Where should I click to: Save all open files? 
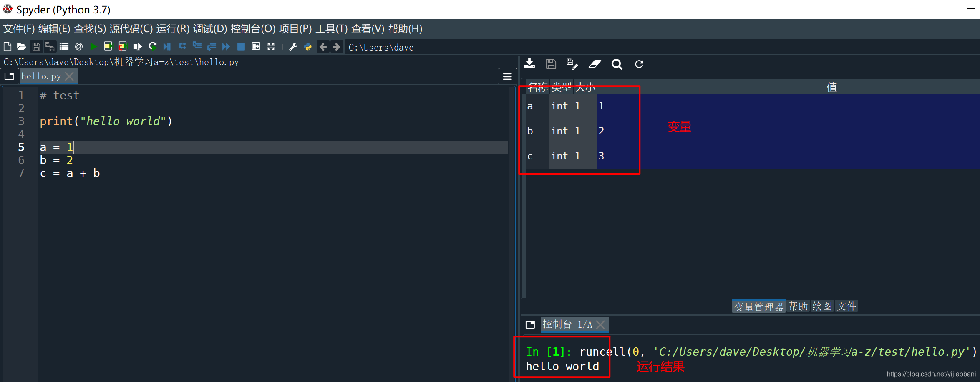point(50,46)
